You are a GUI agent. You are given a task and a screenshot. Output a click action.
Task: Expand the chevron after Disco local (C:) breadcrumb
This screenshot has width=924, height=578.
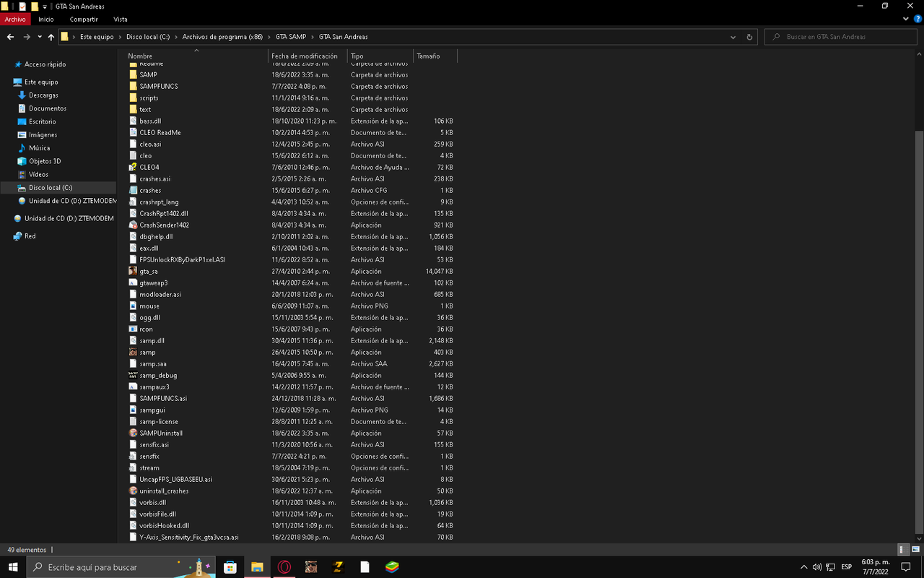[x=177, y=37]
